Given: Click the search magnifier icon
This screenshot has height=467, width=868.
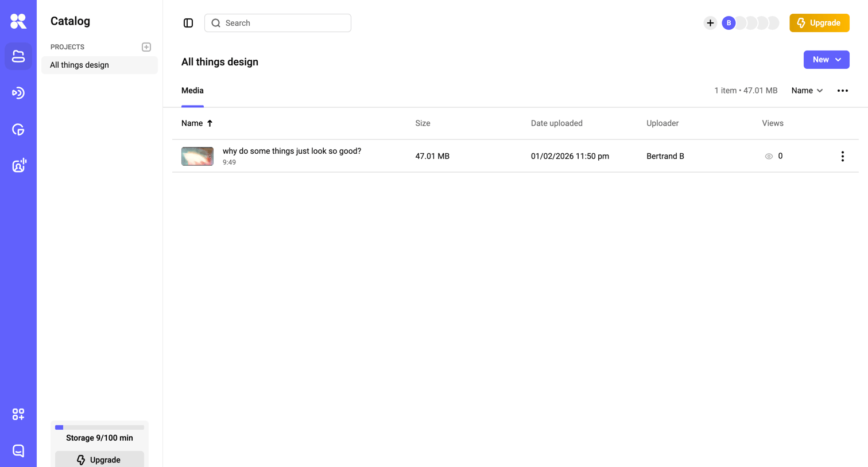Looking at the screenshot, I should [x=216, y=23].
